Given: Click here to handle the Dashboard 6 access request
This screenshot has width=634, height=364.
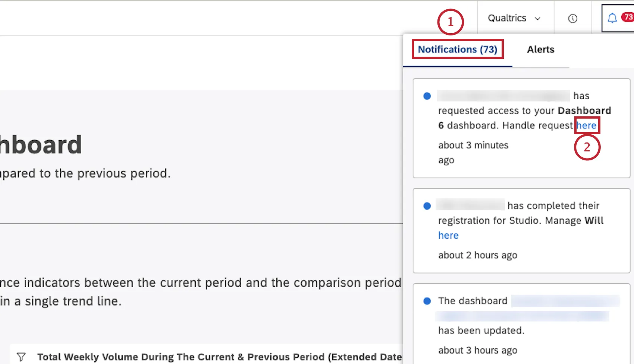Looking at the screenshot, I should tap(587, 125).
